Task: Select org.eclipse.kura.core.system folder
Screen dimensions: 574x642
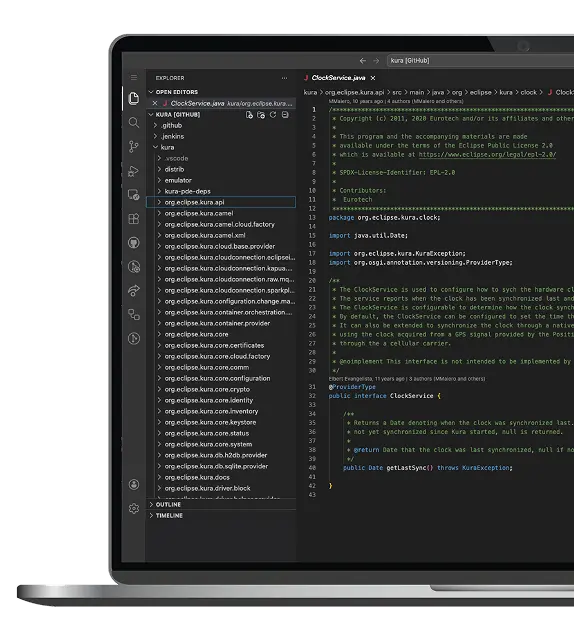Action: click(221, 444)
